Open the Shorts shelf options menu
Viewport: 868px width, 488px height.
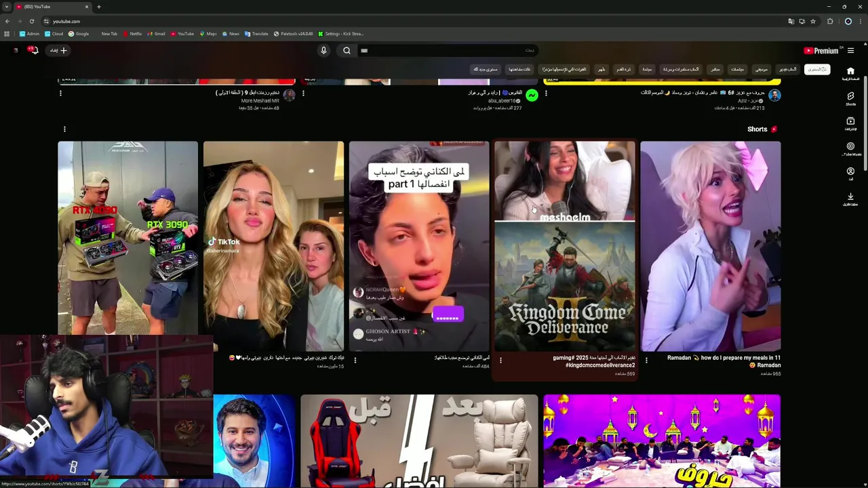64,129
